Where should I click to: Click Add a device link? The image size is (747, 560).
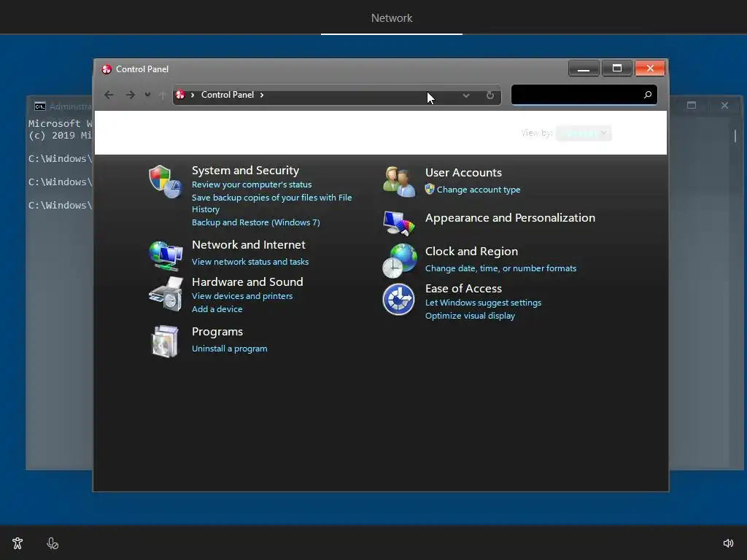pos(217,309)
